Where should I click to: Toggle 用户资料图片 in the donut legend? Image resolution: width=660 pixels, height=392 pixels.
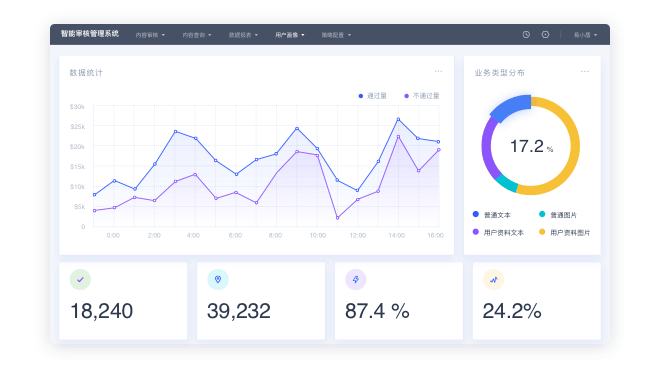[564, 232]
